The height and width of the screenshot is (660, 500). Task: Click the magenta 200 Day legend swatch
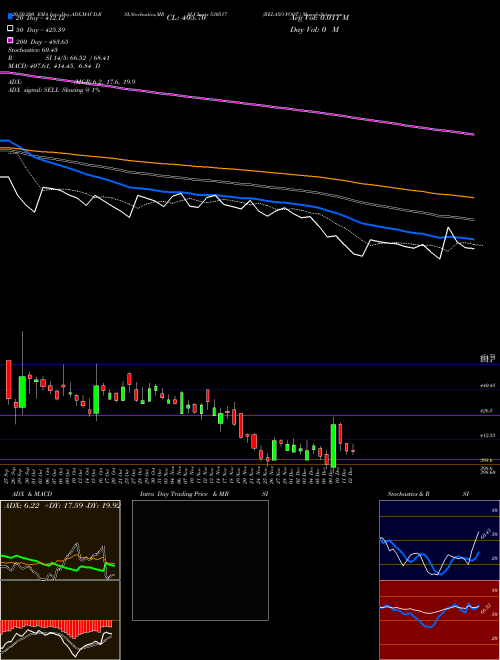[x=11, y=40]
